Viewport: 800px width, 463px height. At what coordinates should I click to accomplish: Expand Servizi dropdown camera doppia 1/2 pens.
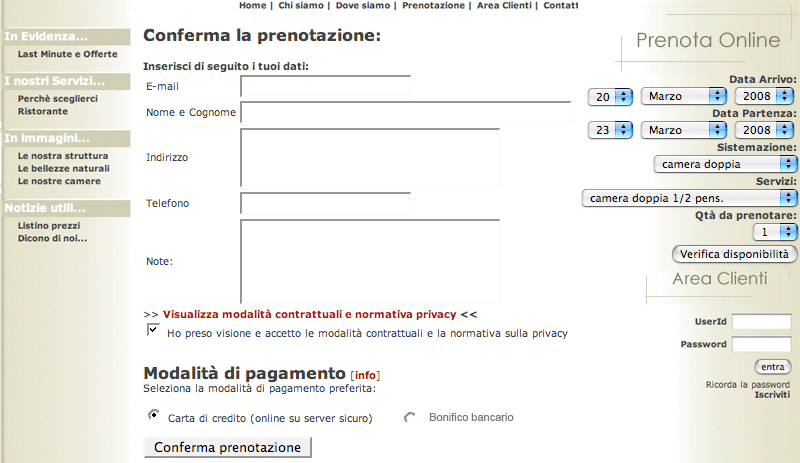pos(689,198)
